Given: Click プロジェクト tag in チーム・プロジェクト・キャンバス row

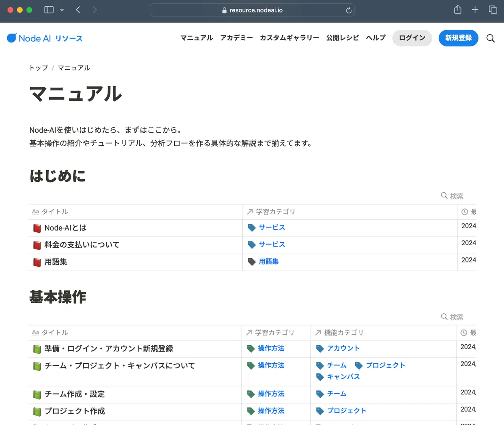Looking at the screenshot, I should point(386,365).
